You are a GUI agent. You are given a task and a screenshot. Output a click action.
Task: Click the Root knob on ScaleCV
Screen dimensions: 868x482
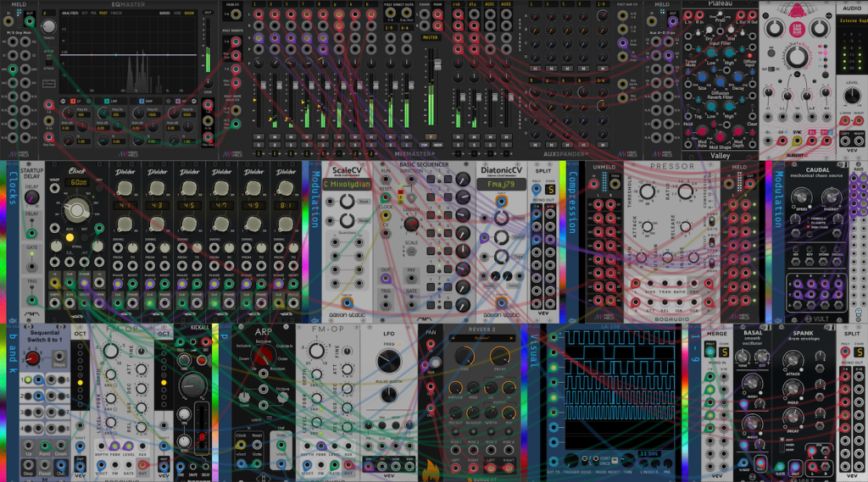tap(347, 202)
